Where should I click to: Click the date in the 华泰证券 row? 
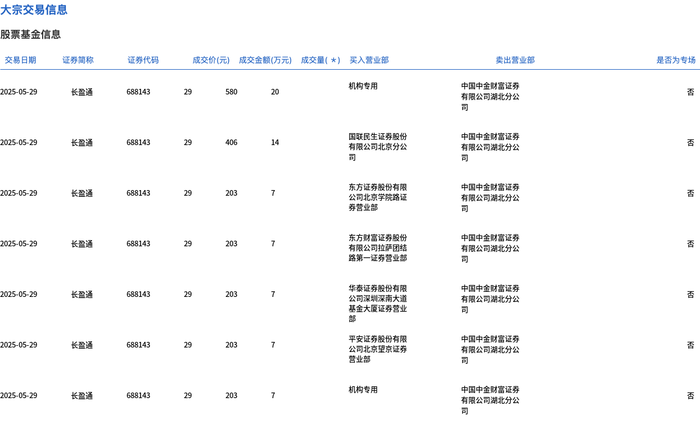point(19,294)
